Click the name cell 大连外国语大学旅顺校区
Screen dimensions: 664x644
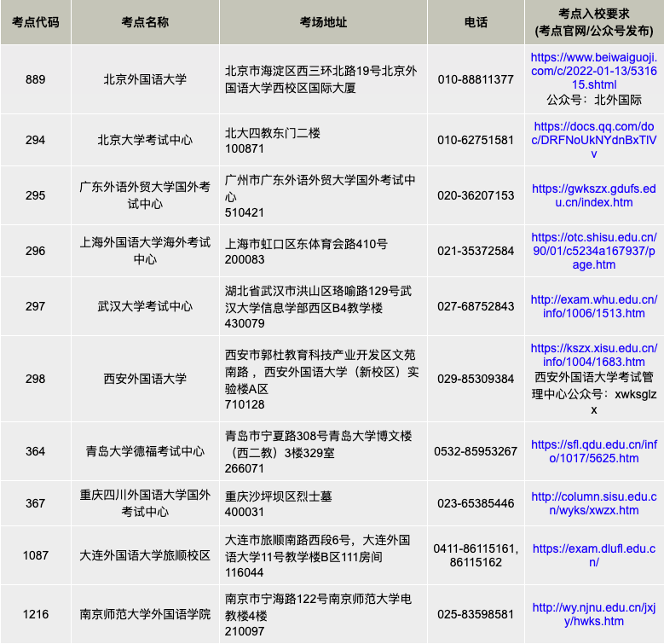click(145, 555)
